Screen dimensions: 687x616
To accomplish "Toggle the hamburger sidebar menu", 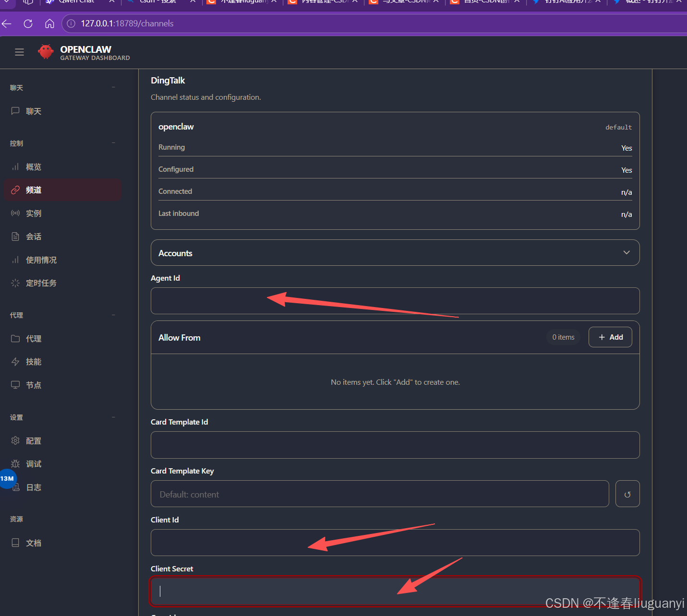I will point(19,52).
